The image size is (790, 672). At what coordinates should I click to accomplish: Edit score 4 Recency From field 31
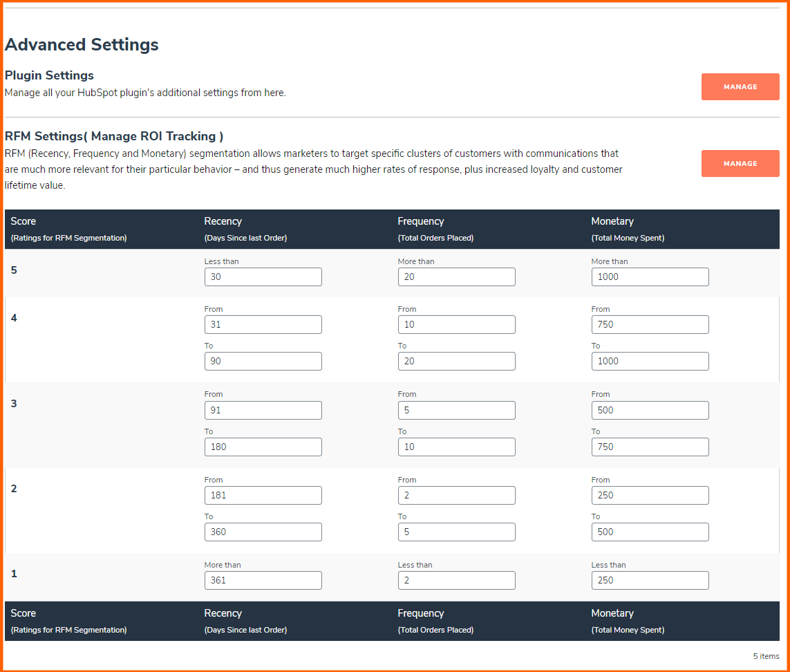click(263, 325)
